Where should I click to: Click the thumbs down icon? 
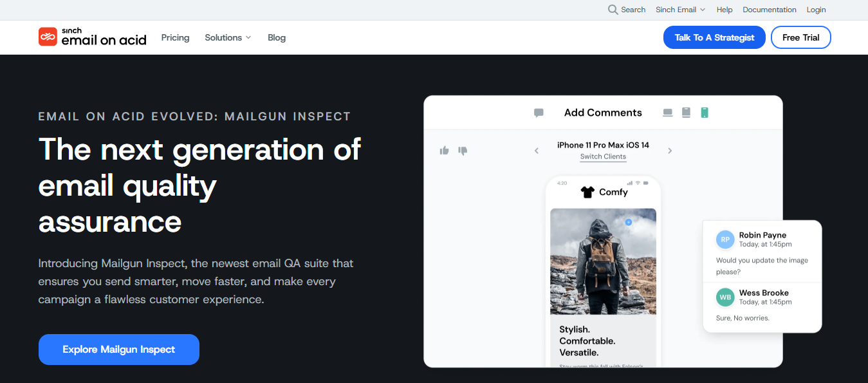coord(463,151)
